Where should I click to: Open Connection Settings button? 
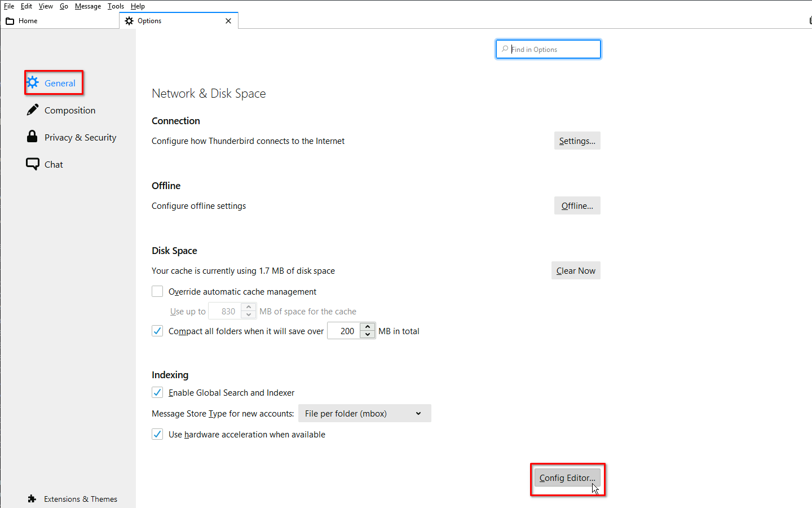click(x=577, y=141)
